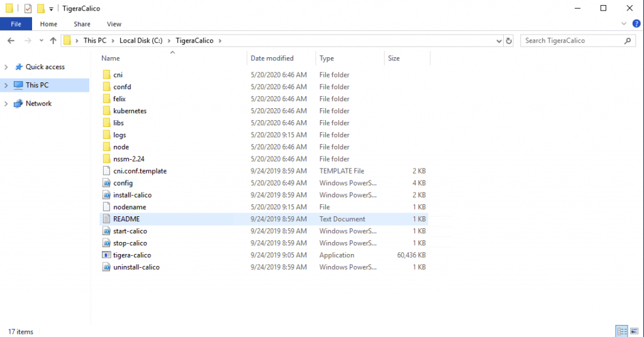
Task: Click Local Disk (C:) in breadcrumb
Action: [x=141, y=41]
